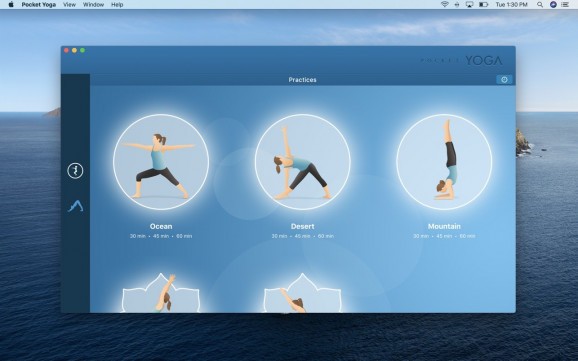
Task: Select the downward dog practices sidebar icon
Action: pyautogui.click(x=76, y=206)
